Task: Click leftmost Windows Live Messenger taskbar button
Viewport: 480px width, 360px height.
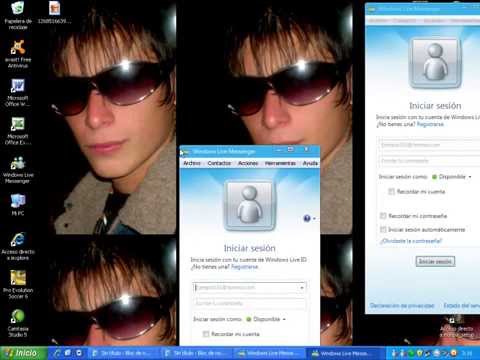Action: pos(270,353)
